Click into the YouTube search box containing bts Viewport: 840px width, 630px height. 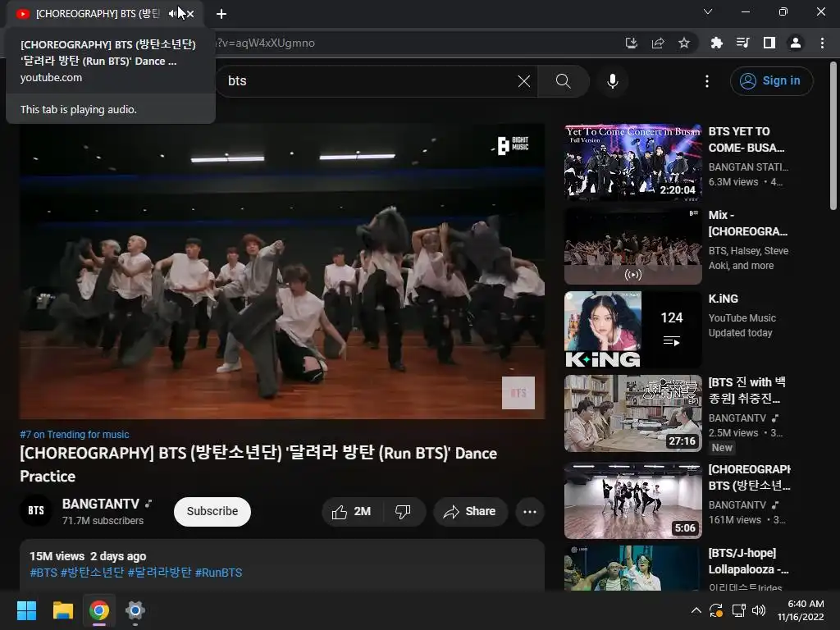pyautogui.click(x=370, y=81)
